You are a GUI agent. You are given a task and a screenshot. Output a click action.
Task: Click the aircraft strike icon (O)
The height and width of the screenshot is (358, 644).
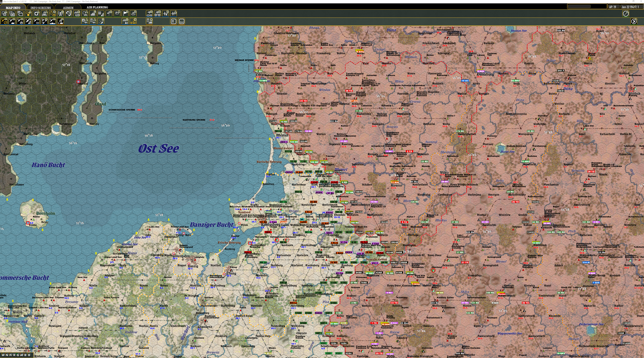pyautogui.click(x=166, y=13)
